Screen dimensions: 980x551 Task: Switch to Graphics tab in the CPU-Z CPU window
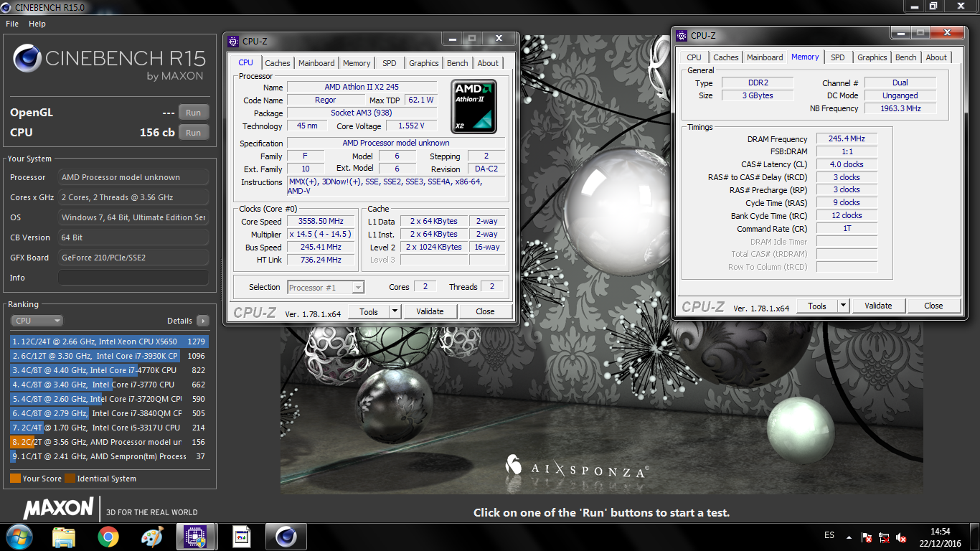423,63
